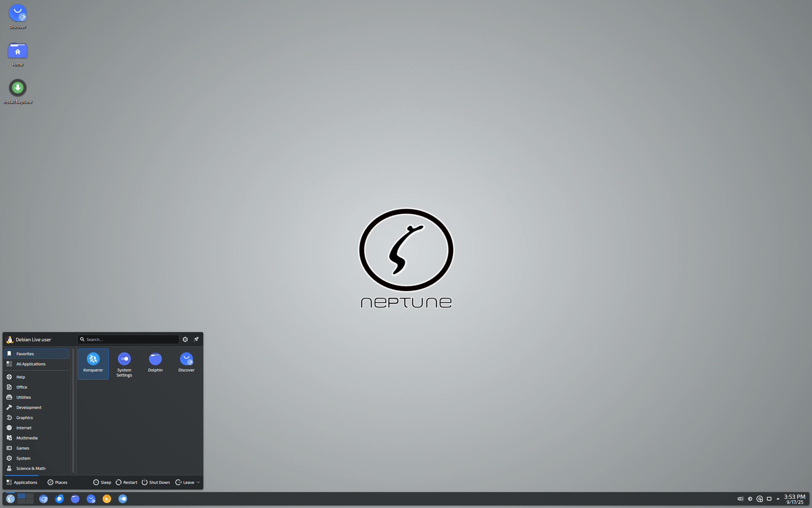
Task: Open Dolphin file manager from taskbar
Action: tap(75, 499)
